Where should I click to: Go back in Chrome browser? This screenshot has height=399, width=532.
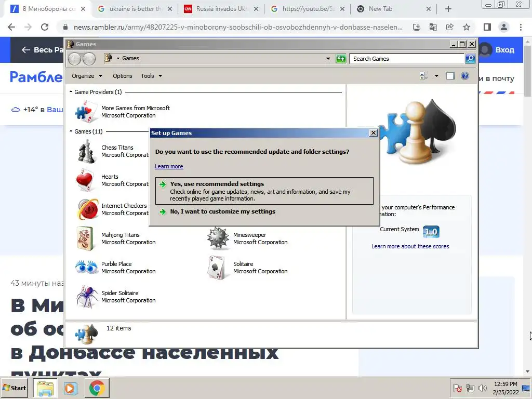pos(11,27)
